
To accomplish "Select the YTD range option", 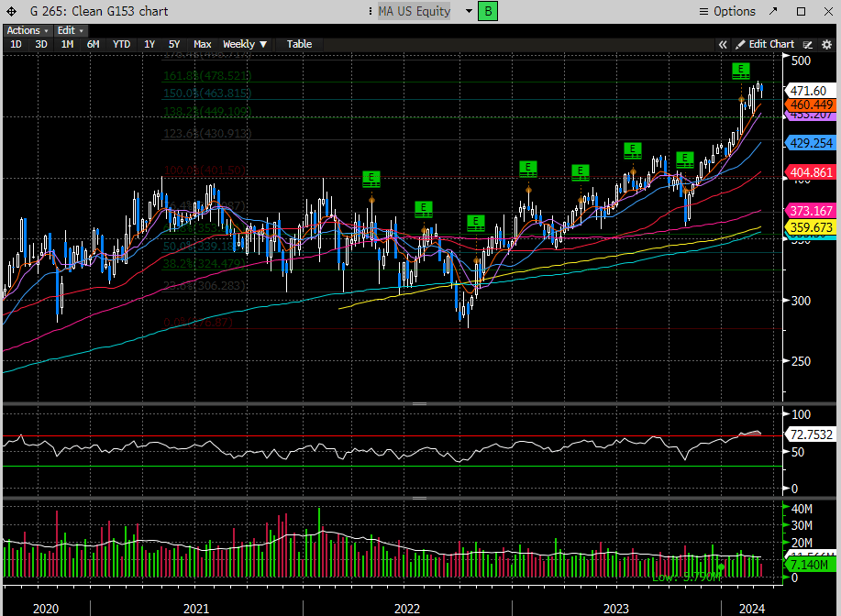I will point(121,44).
